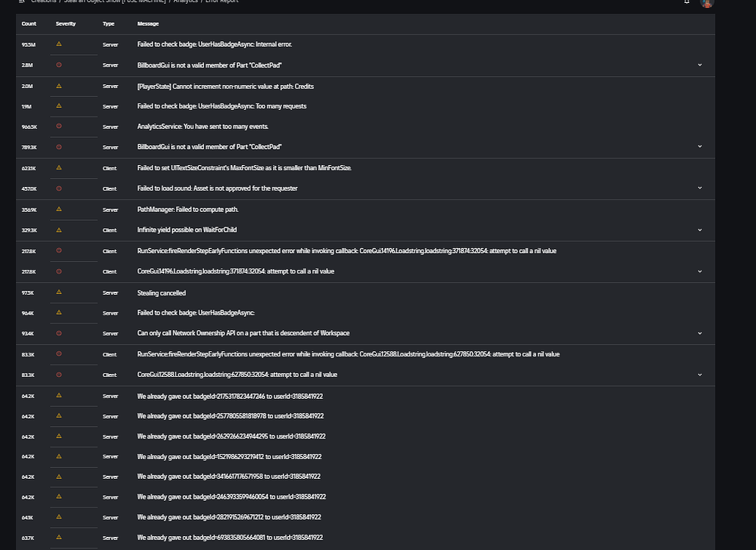Click error icon on 789.3K BillboardGui row
756x550 pixels.
click(59, 147)
